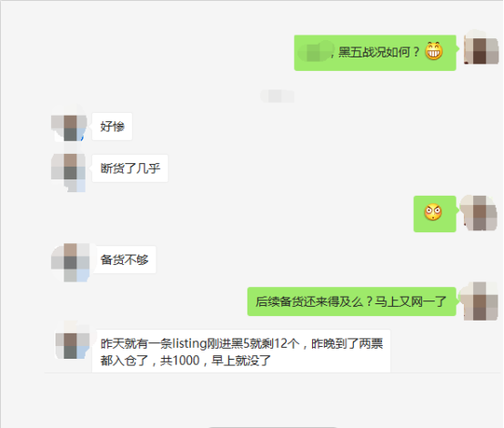Select the 断货了几乎 message bubble
Viewport: 504px width, 428px height.
pyautogui.click(x=130, y=168)
